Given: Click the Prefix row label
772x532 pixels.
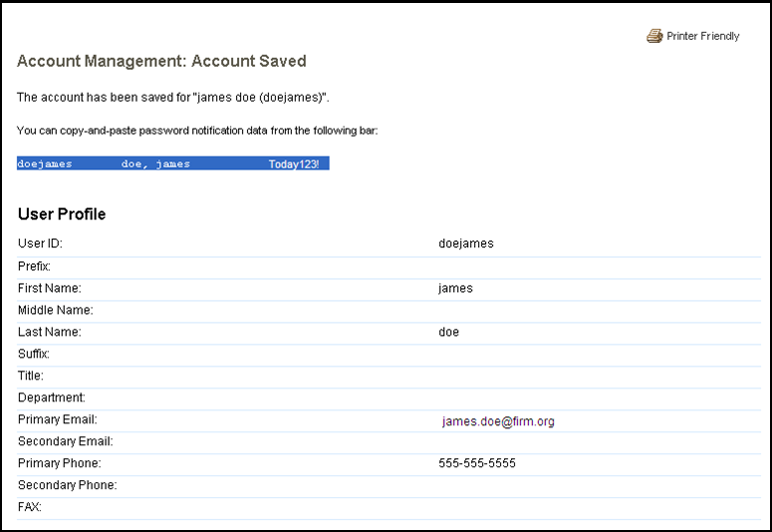Looking at the screenshot, I should pyautogui.click(x=34, y=266).
